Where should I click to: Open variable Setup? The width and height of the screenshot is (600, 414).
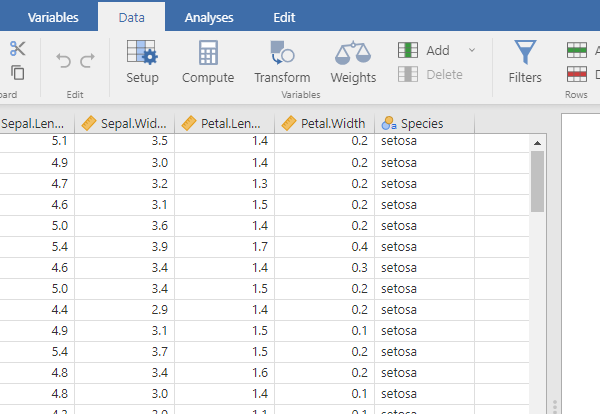point(142,62)
